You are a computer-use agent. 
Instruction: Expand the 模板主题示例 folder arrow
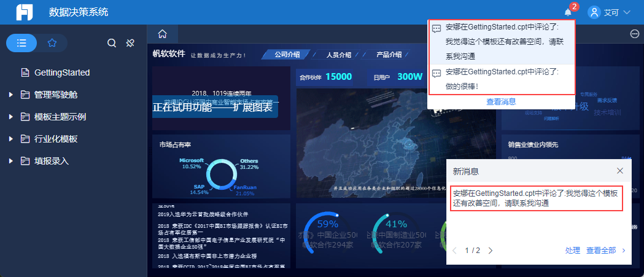10,117
